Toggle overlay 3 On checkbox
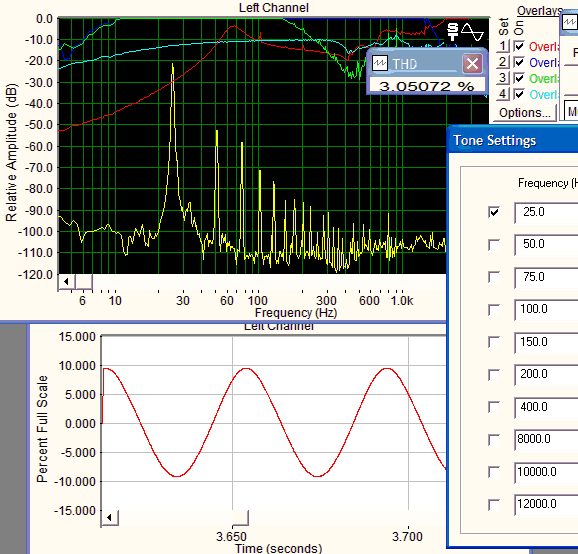This screenshot has width=578, height=554. [519, 78]
